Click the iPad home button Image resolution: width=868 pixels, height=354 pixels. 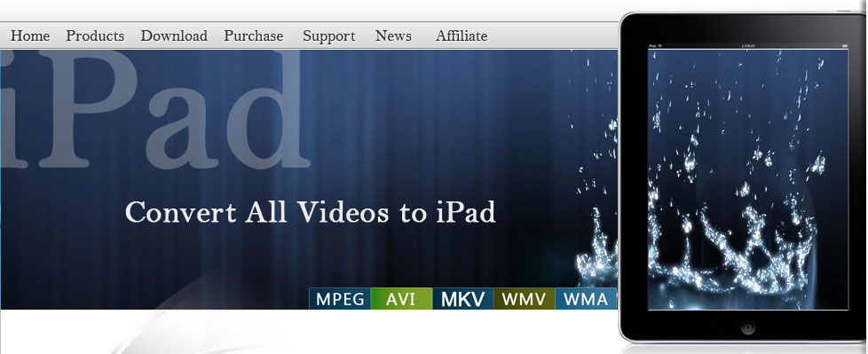[748, 326]
